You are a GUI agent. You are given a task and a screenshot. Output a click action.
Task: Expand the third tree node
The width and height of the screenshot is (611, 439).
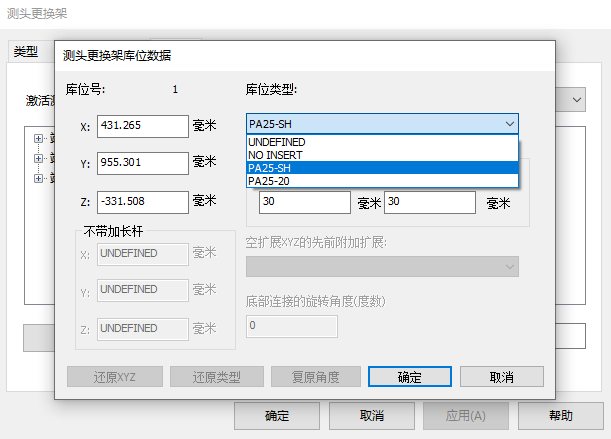[39, 178]
